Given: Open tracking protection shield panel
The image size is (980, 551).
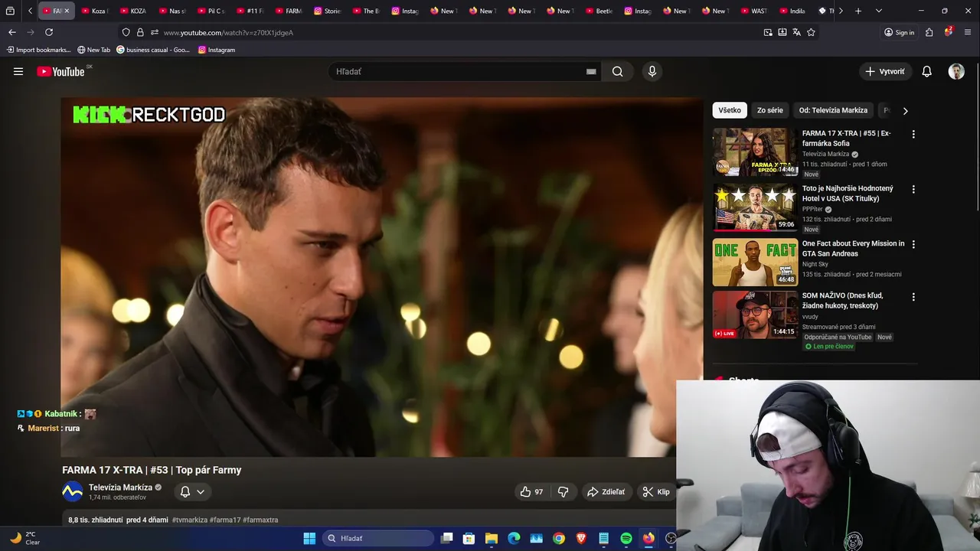Looking at the screenshot, I should [x=126, y=32].
